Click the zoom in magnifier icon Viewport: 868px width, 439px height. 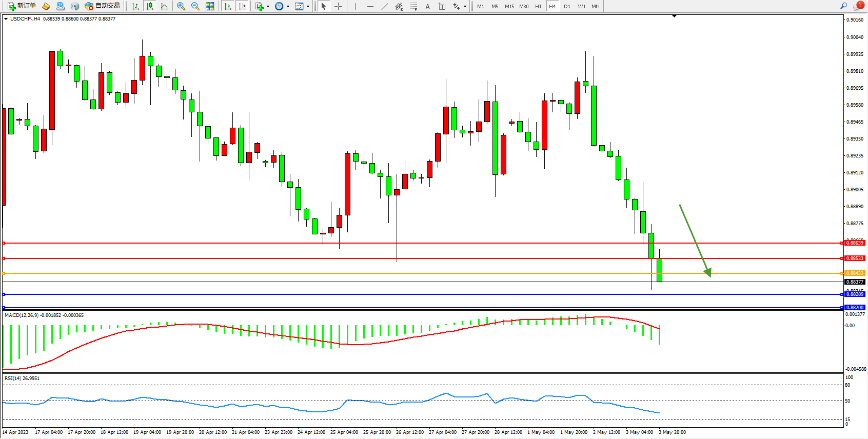coord(181,6)
